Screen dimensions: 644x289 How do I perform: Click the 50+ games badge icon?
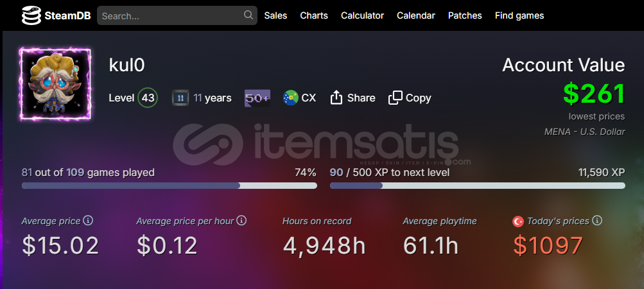click(257, 98)
